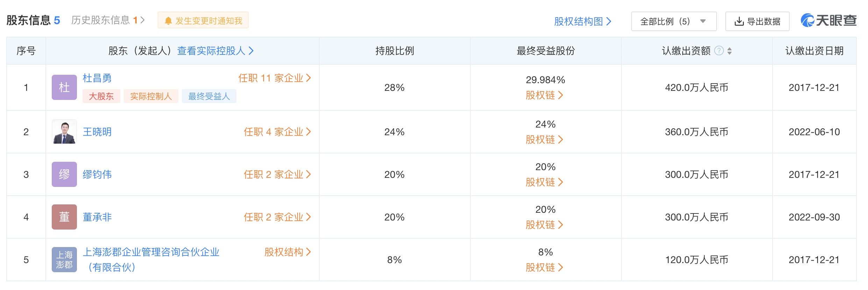
Task: Sort by 认缴出资额 using the sort arrows
Action: 730,51
